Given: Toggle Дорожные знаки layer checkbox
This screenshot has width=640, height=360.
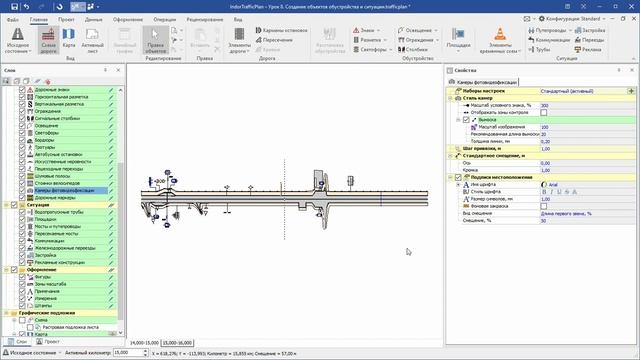Looking at the screenshot, I should tap(22, 90).
